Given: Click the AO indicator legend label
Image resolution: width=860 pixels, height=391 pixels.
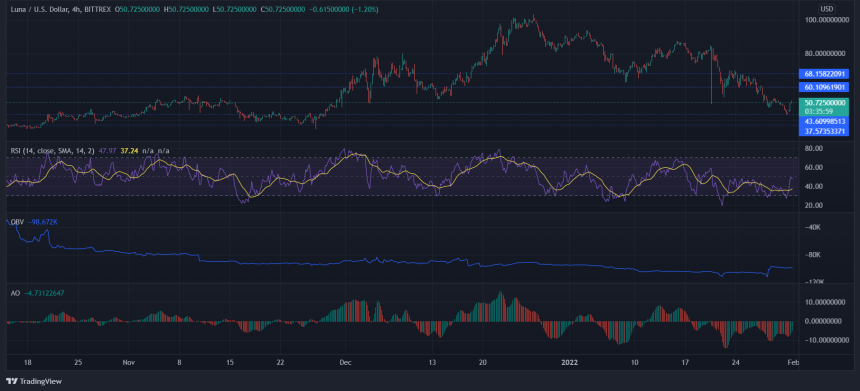Looking at the screenshot, I should tap(15, 293).
